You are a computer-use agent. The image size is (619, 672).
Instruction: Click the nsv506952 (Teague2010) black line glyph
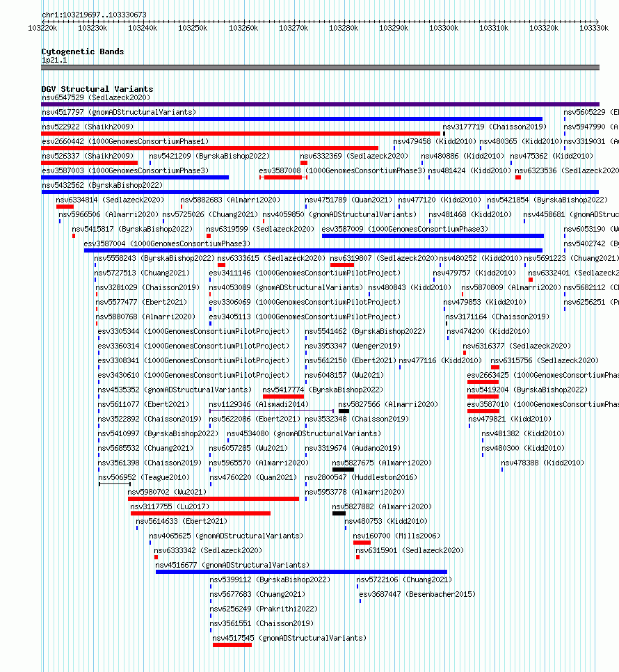(x=115, y=484)
